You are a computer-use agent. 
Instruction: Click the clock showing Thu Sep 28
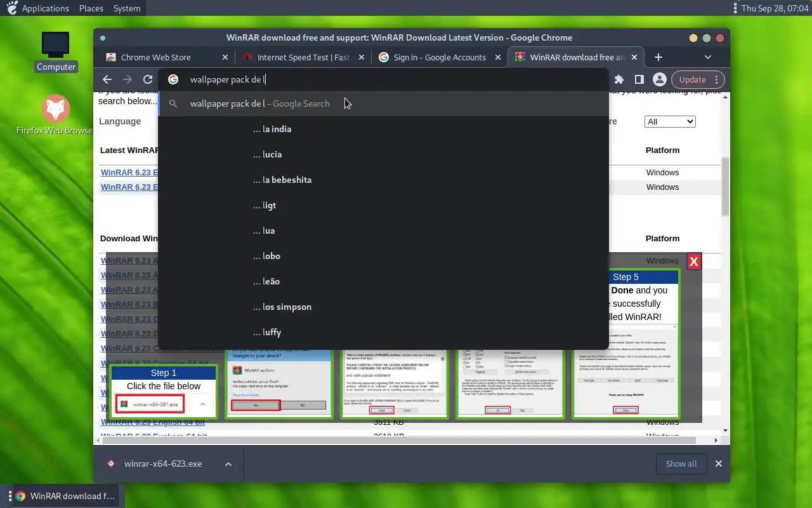point(774,8)
